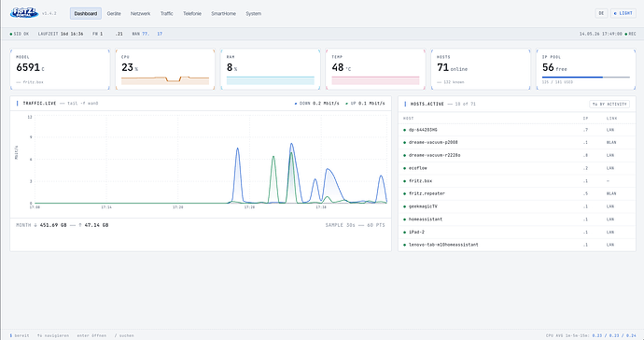Click the SAMPLE 30s — 60 PTS text
The height and width of the screenshot is (340, 644).
pyautogui.click(x=356, y=225)
